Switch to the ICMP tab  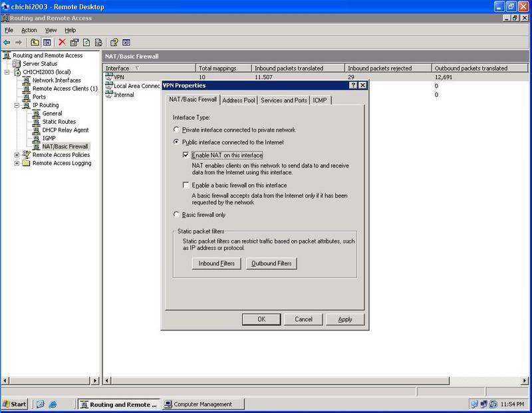coord(320,100)
